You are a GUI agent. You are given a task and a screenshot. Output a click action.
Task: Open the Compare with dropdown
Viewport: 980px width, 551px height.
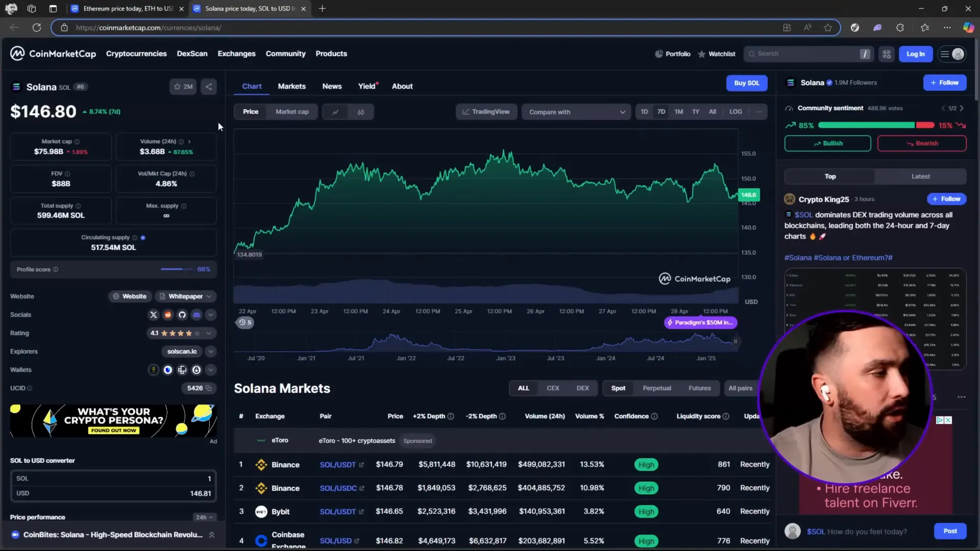tap(576, 112)
